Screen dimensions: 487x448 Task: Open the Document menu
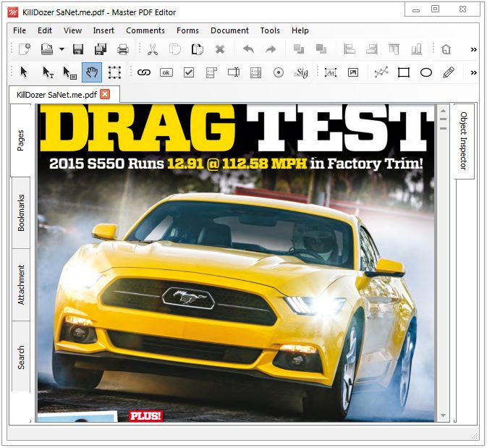[229, 30]
